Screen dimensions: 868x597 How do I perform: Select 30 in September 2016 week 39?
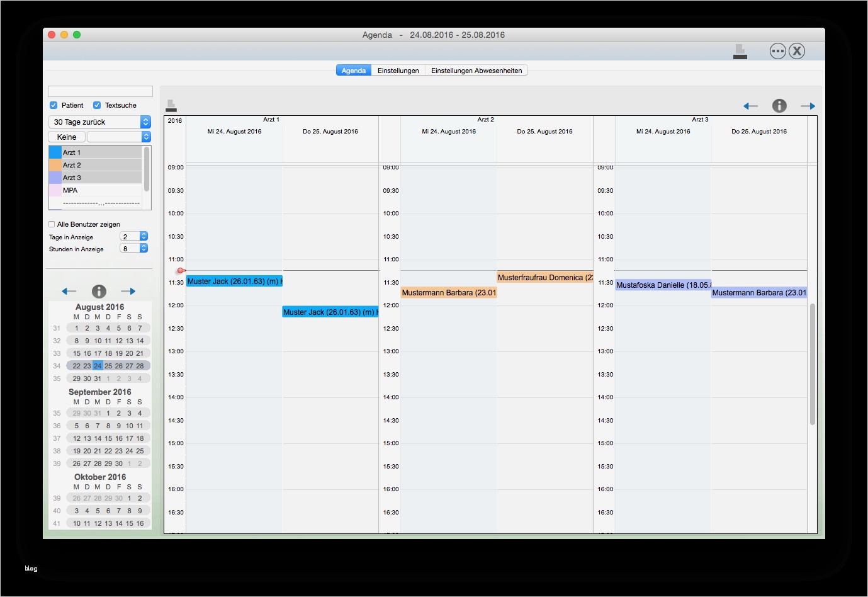(119, 463)
